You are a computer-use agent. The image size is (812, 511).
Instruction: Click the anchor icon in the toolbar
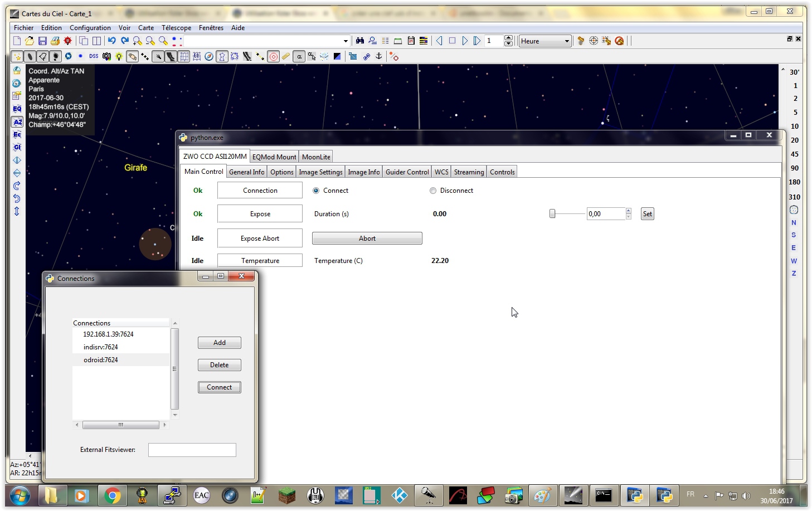point(379,56)
